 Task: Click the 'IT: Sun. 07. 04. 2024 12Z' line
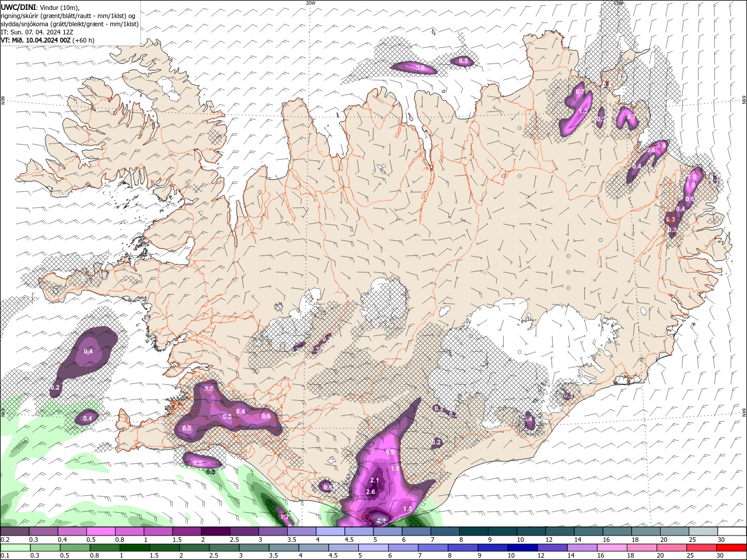pos(37,32)
